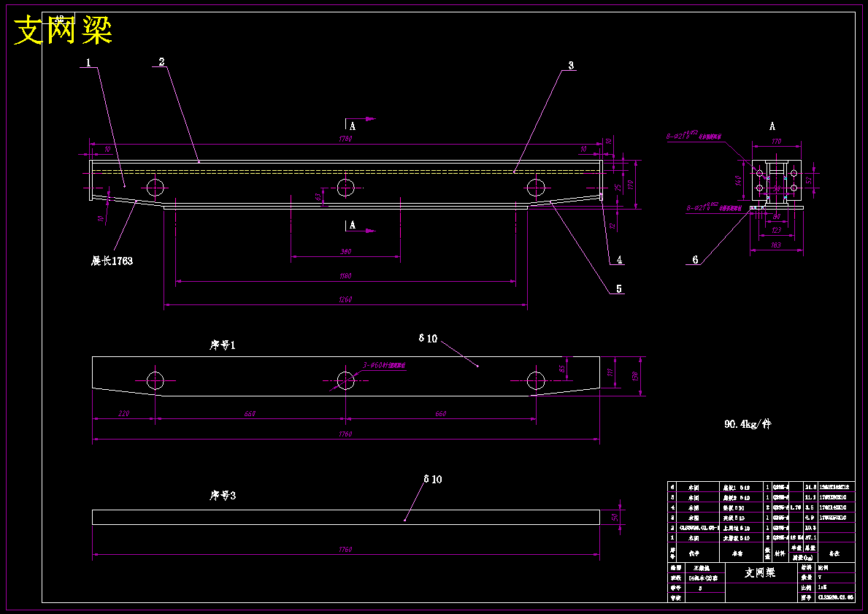This screenshot has height=614, width=868.
Task: Select the white 支网梁 title block name
Action: tap(760, 572)
